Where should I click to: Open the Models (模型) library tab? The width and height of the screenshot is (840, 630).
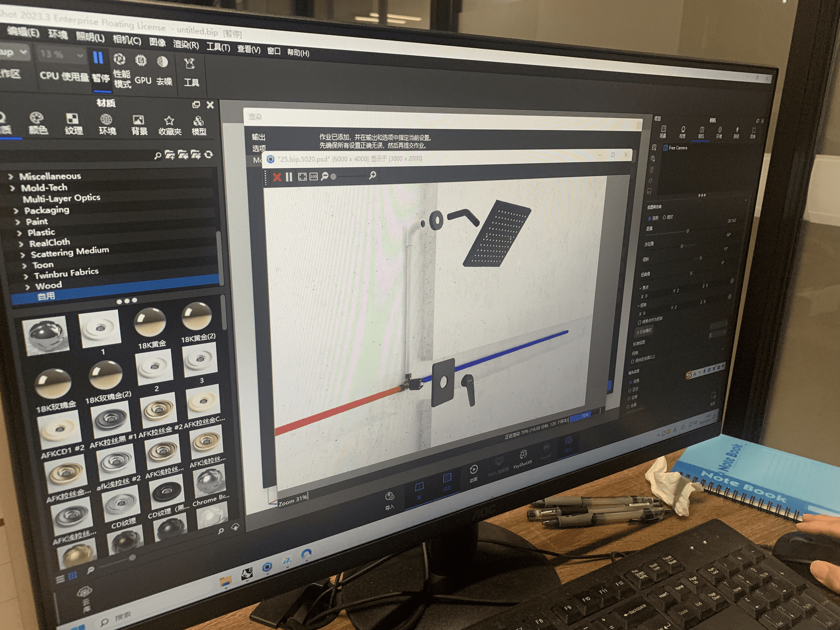coord(199,126)
